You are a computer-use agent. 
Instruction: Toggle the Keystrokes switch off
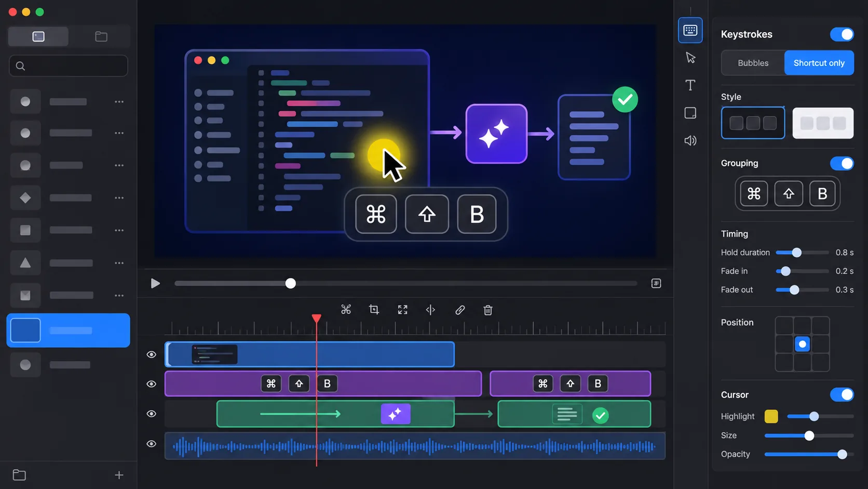[842, 34]
